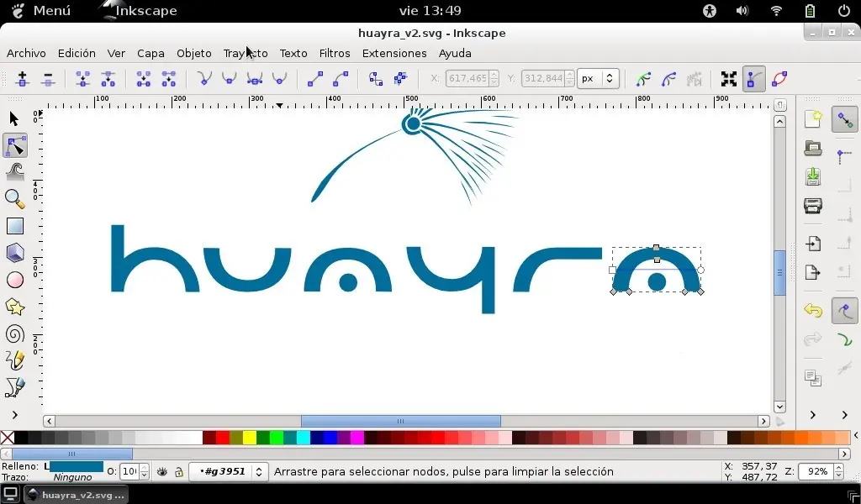
Task: Pick the yellow palette swatch
Action: coord(249,437)
